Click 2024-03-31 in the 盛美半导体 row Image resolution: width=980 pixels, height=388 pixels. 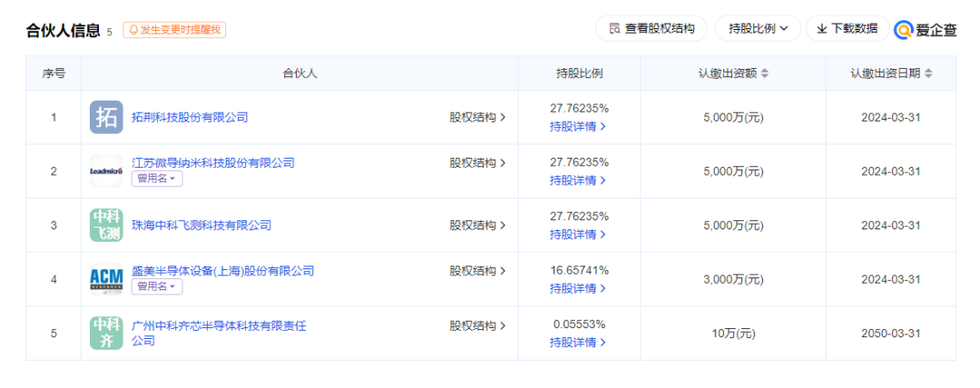pyautogui.click(x=891, y=279)
